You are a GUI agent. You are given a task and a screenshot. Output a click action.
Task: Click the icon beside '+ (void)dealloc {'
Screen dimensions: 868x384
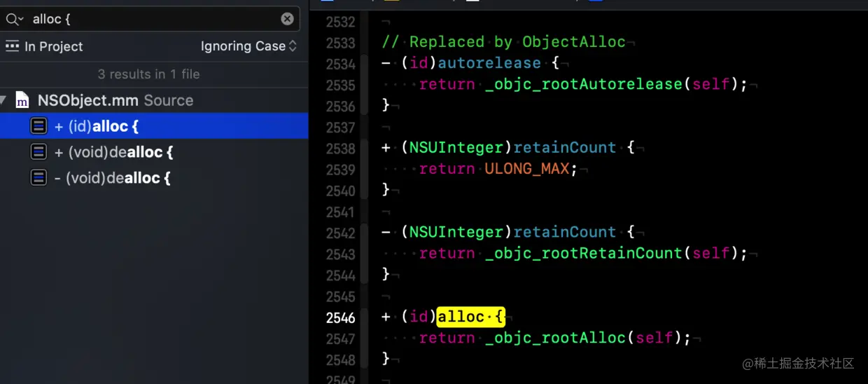coord(39,152)
